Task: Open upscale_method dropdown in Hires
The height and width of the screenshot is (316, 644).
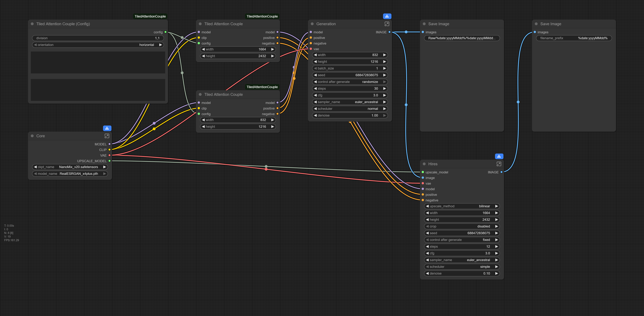Action: [462, 206]
